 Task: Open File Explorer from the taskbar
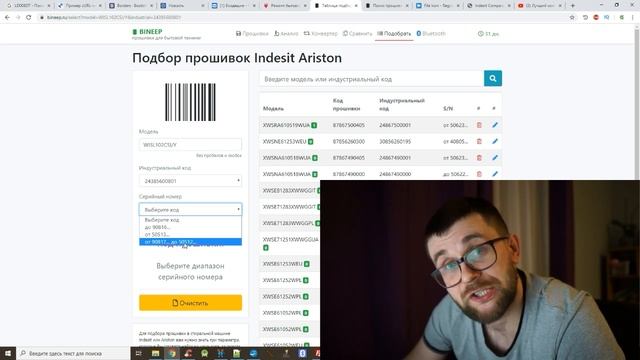(x=156, y=353)
